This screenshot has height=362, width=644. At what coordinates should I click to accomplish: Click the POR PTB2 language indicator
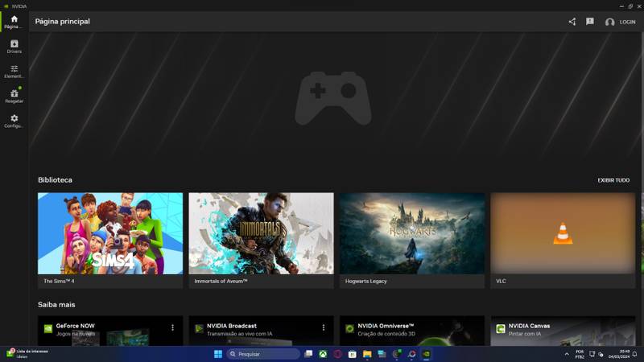pyautogui.click(x=580, y=354)
